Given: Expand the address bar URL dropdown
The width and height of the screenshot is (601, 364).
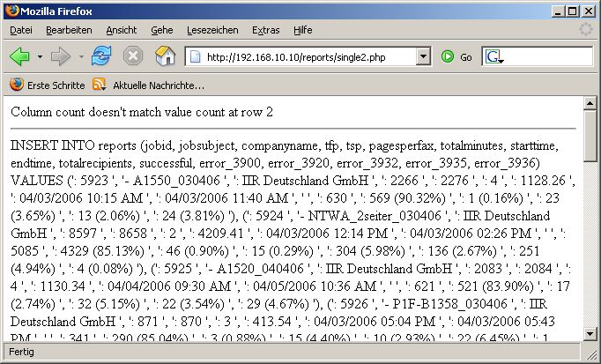Looking at the screenshot, I should pos(423,56).
